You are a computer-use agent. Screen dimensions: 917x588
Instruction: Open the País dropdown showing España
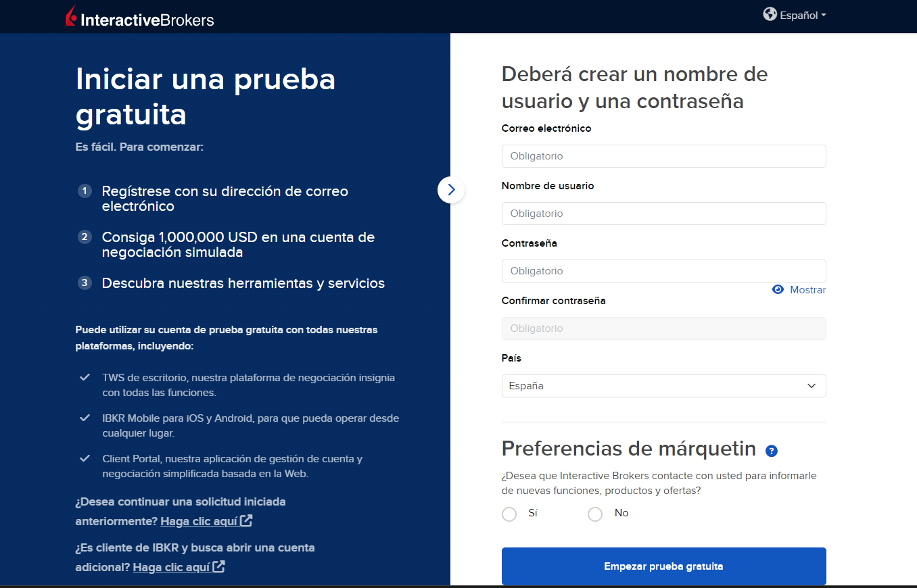[x=663, y=386]
